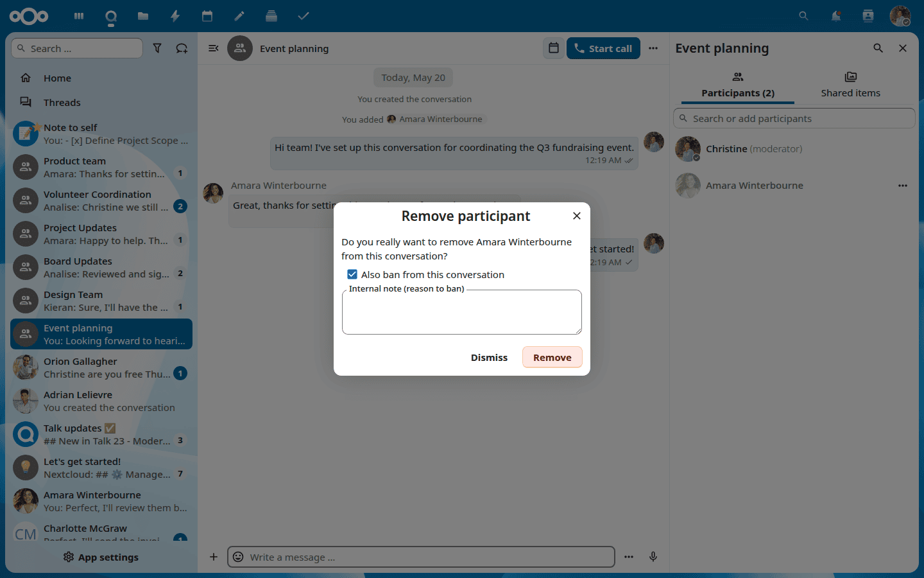Collapse the conversation list sidebar toggle
The height and width of the screenshot is (578, 924).
[214, 48]
